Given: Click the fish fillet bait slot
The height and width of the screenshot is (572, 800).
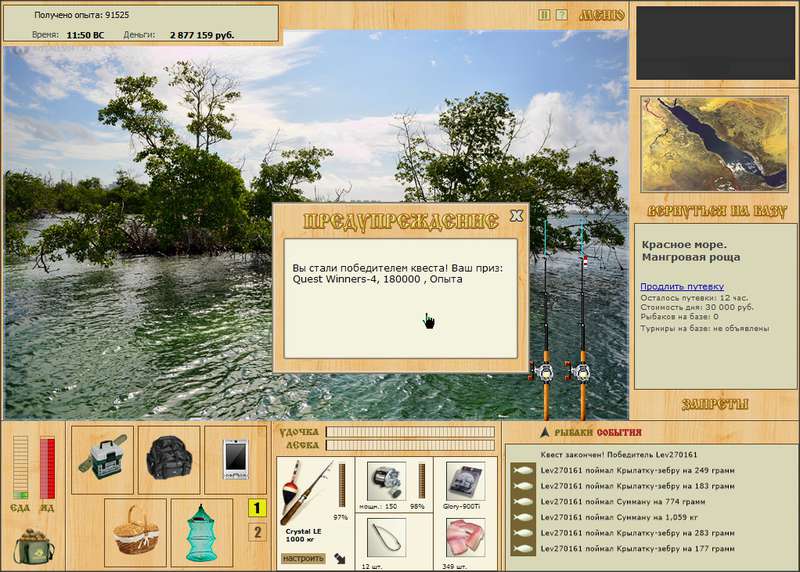Looking at the screenshot, I should [465, 538].
